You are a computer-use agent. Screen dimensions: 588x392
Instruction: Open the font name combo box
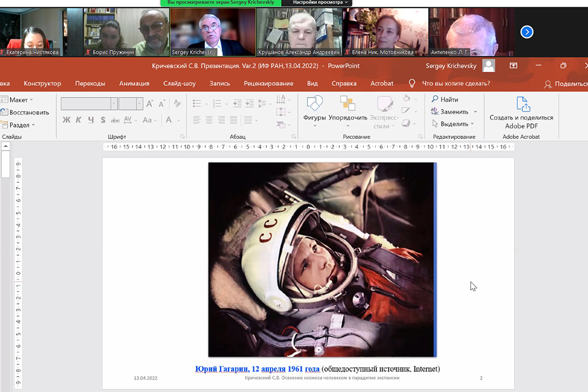click(x=89, y=103)
